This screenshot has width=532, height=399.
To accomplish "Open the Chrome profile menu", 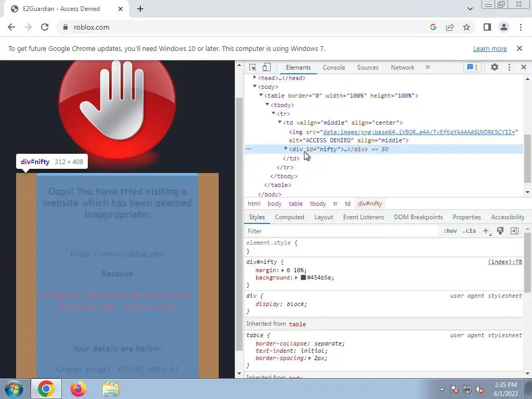I will (x=504, y=27).
